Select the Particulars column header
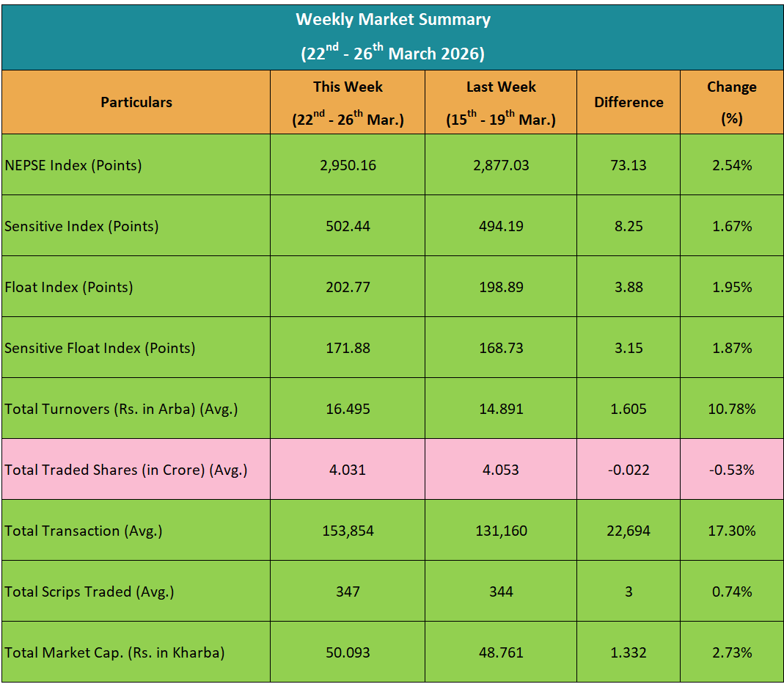This screenshot has width=784, height=684. (136, 103)
